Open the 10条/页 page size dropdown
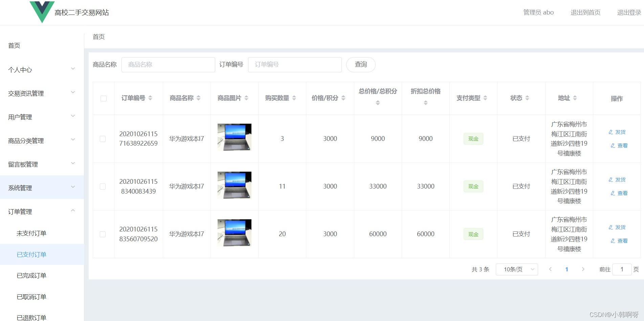This screenshot has width=644, height=321. (x=517, y=269)
